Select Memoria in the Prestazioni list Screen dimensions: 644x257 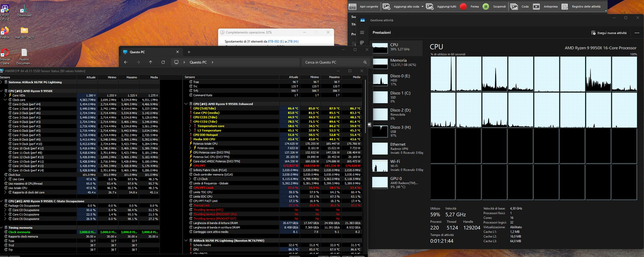[396, 64]
